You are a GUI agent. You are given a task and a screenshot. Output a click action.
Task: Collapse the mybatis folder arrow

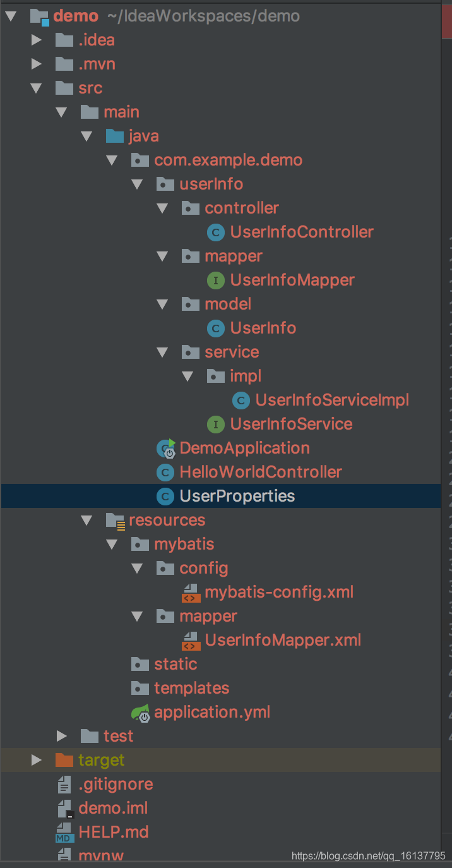(x=112, y=544)
